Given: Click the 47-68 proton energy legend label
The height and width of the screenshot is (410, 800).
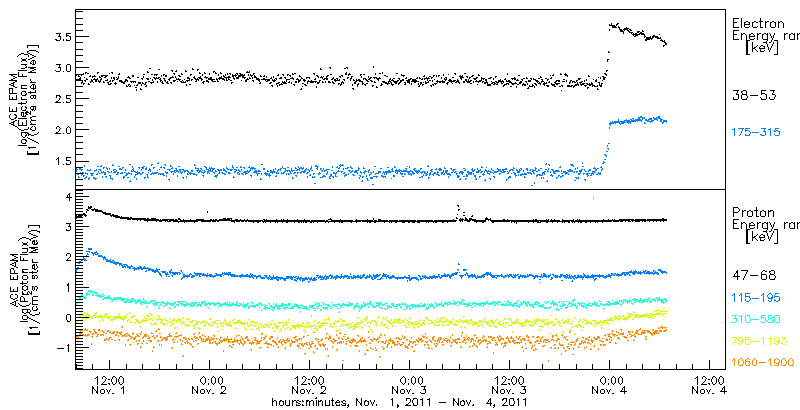Looking at the screenshot, I should coord(754,276).
